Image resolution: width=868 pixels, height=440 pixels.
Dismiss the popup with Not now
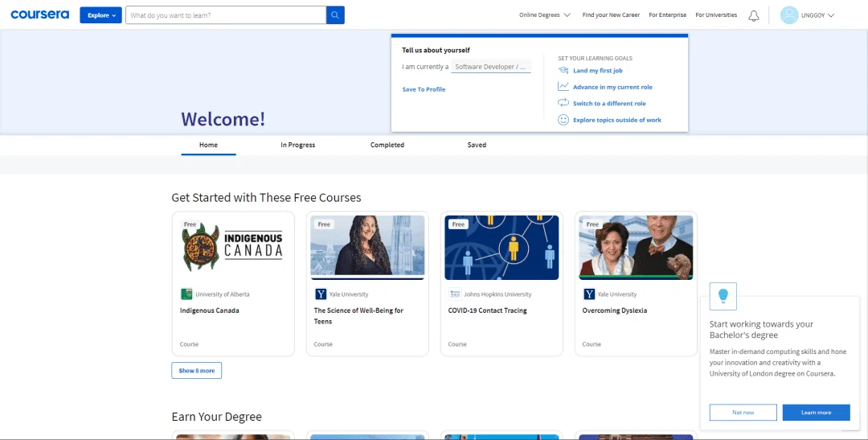tap(743, 413)
